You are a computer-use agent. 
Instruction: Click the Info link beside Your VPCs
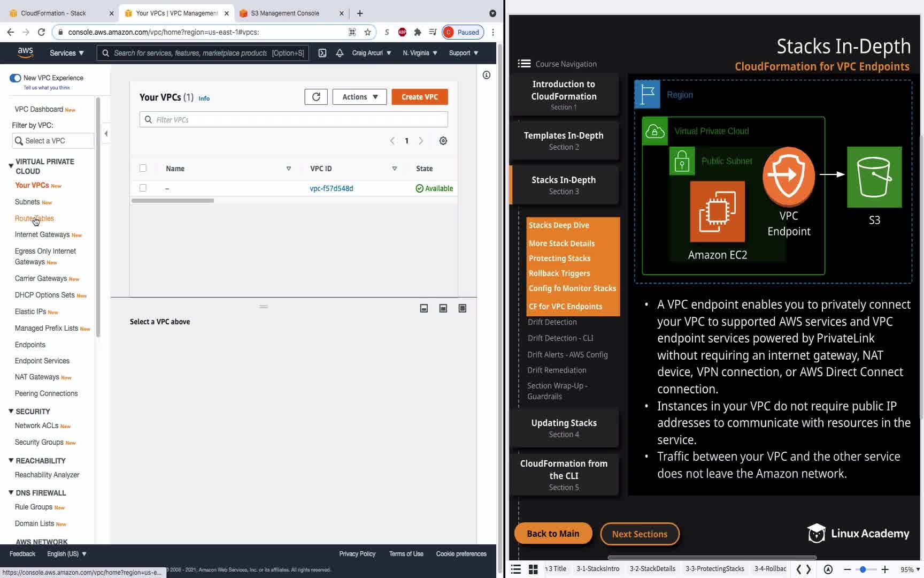[x=204, y=98]
